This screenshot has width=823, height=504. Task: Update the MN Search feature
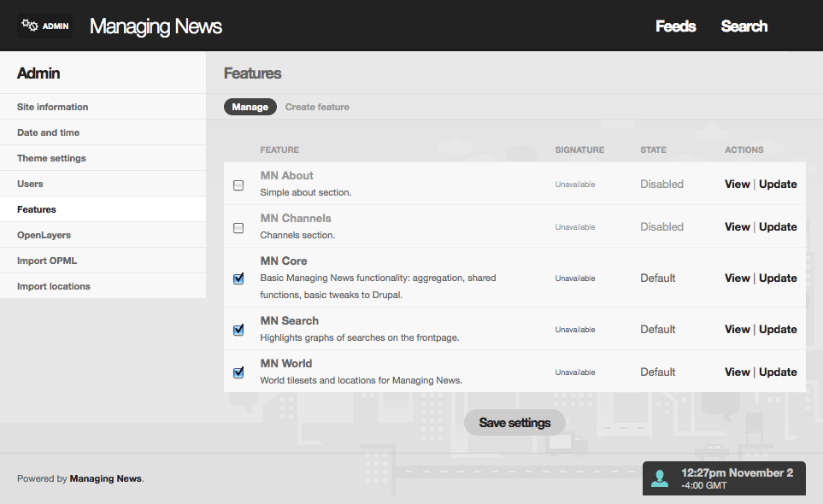[x=778, y=330]
